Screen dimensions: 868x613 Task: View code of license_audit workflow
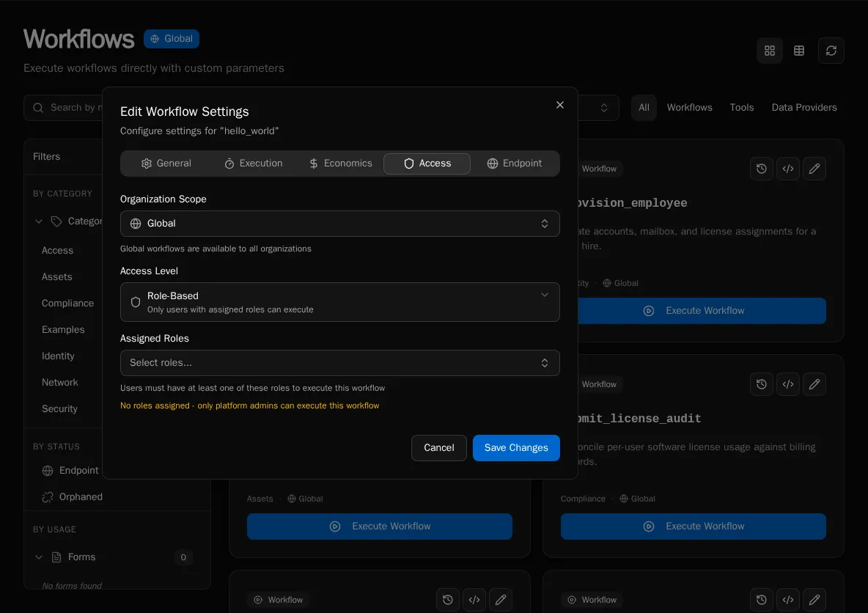[x=788, y=384]
